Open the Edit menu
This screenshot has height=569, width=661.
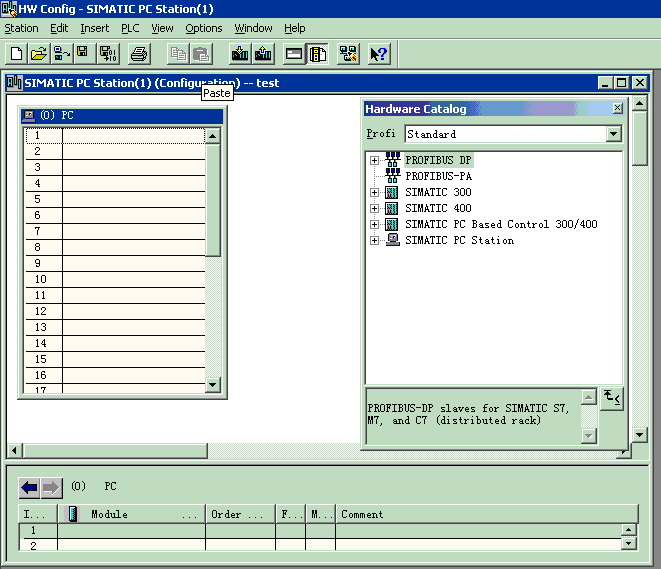[x=59, y=28]
